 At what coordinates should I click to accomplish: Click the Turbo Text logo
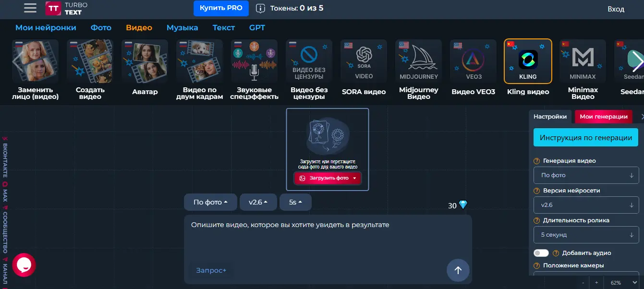[67, 8]
